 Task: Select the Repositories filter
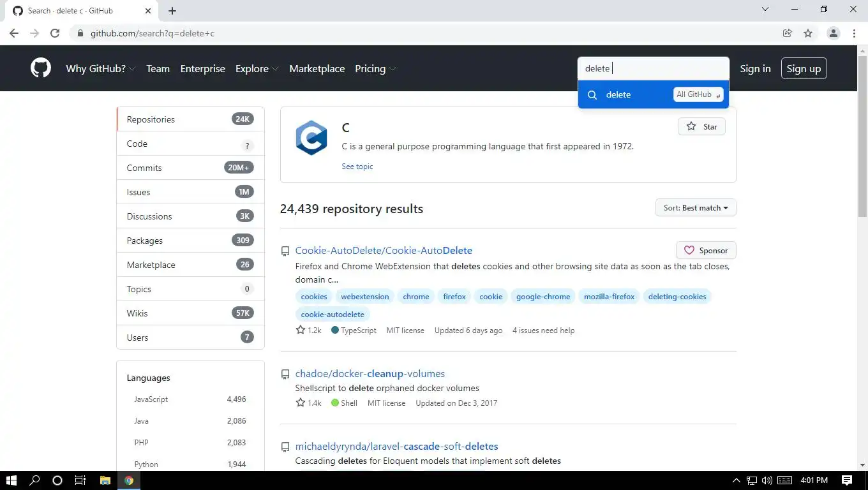tap(190, 119)
